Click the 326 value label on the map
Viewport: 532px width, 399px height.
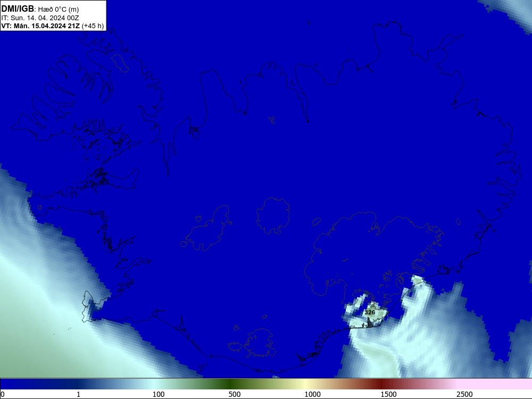pos(370,312)
